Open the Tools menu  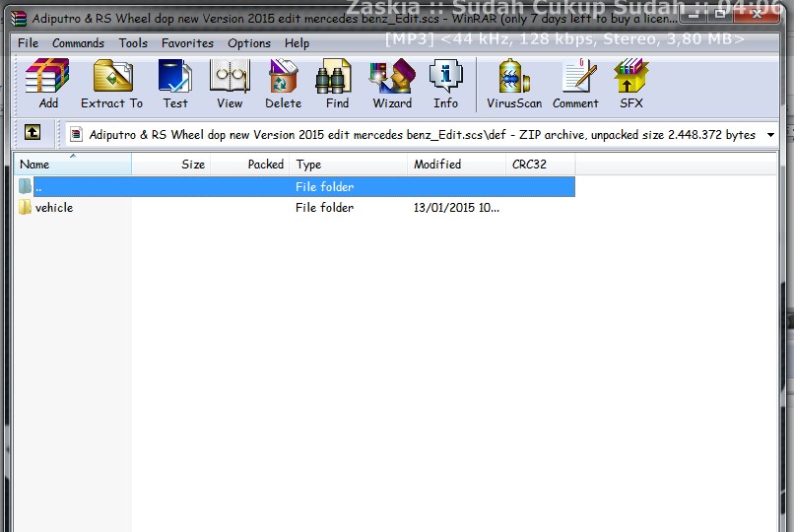tap(133, 43)
